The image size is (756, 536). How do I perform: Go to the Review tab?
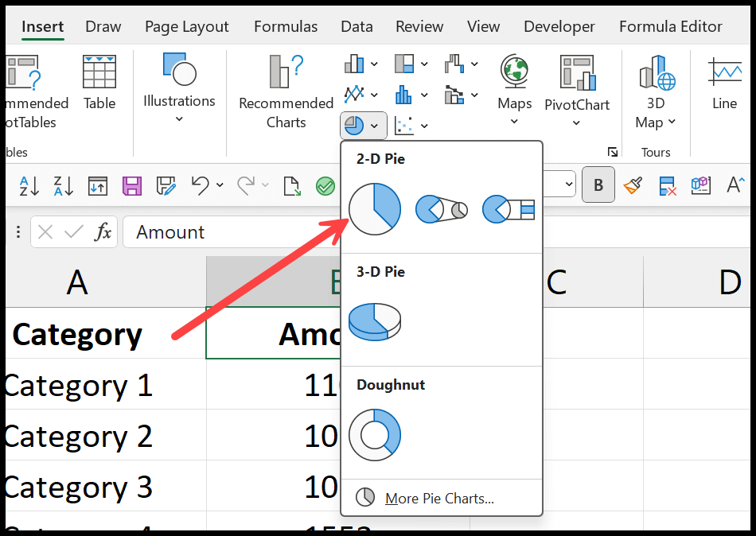(419, 26)
